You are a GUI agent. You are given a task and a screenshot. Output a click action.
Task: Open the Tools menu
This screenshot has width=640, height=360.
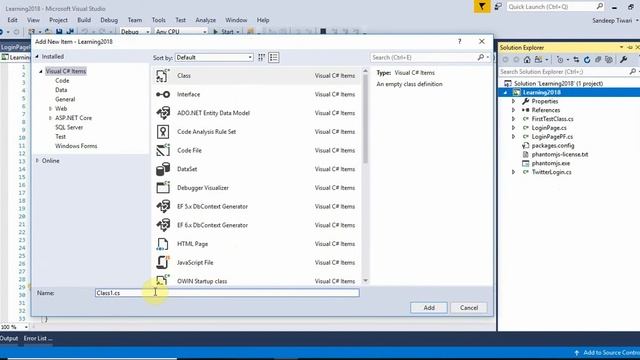tap(158, 20)
